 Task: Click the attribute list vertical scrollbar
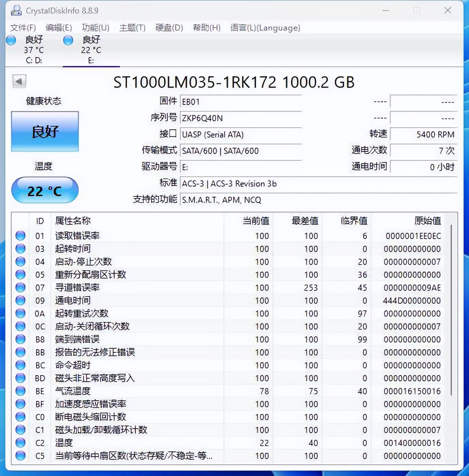point(451,310)
